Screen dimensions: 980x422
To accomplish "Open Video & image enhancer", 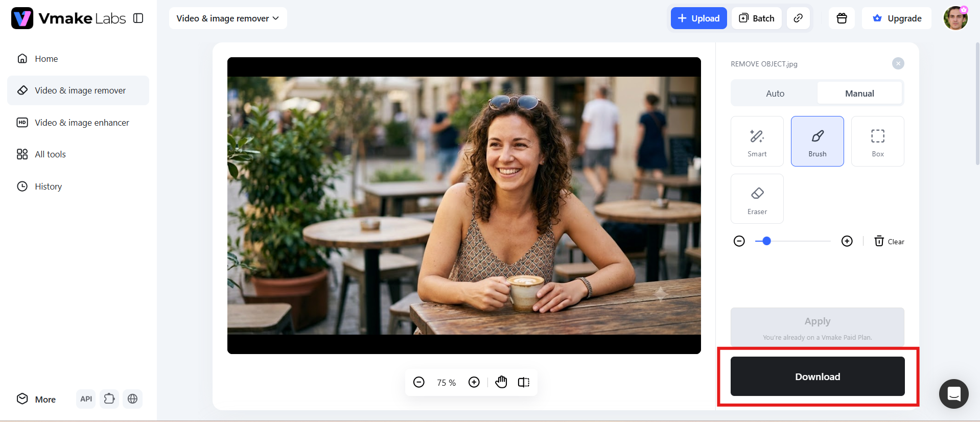I will (78, 123).
